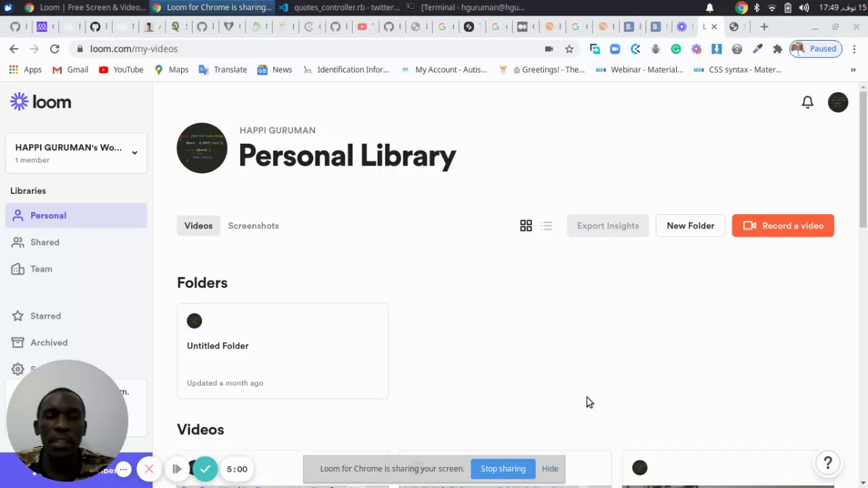The height and width of the screenshot is (488, 868).
Task: Open the Chrome extensions puzzle menu
Action: pyautogui.click(x=777, y=49)
